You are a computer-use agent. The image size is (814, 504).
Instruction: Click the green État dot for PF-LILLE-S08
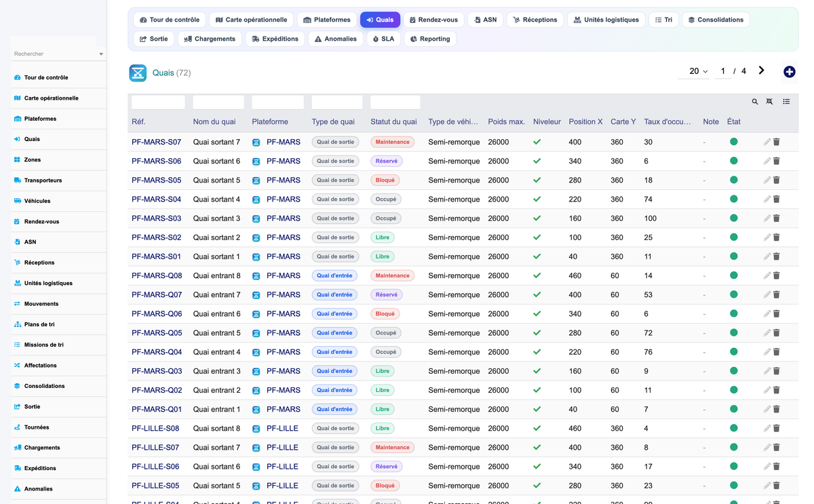tap(733, 428)
